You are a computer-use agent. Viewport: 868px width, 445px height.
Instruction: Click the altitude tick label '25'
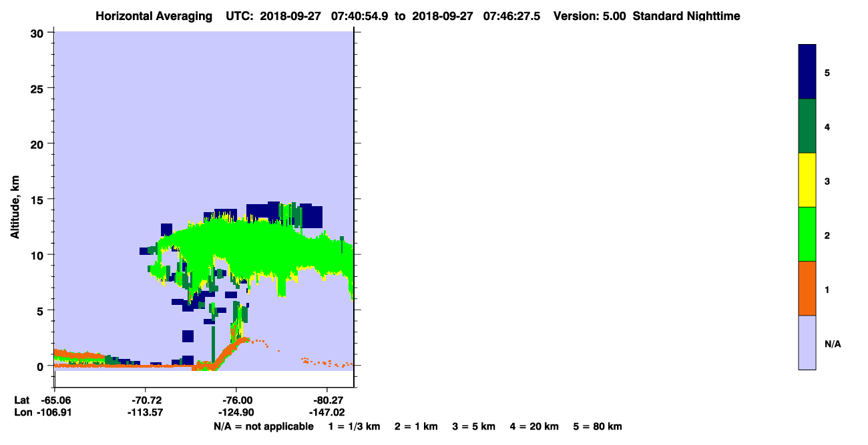point(39,88)
